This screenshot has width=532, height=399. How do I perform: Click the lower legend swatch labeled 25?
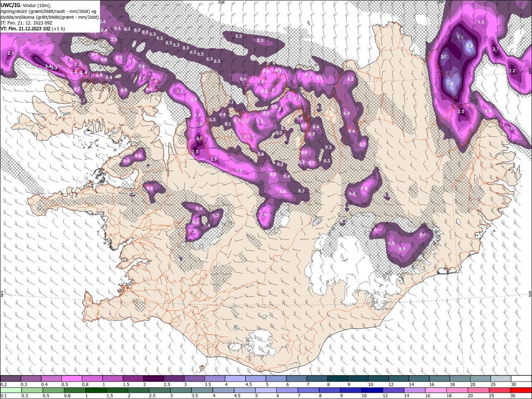[500, 390]
